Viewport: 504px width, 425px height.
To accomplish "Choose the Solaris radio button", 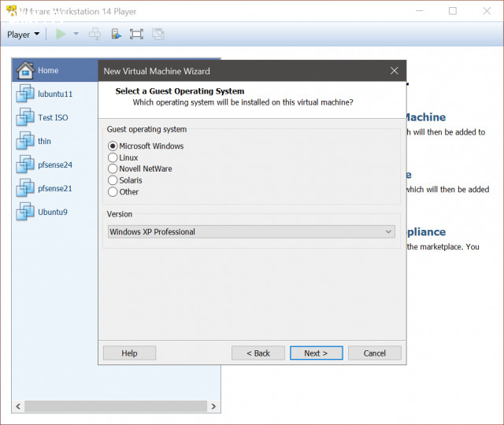I will 113,180.
